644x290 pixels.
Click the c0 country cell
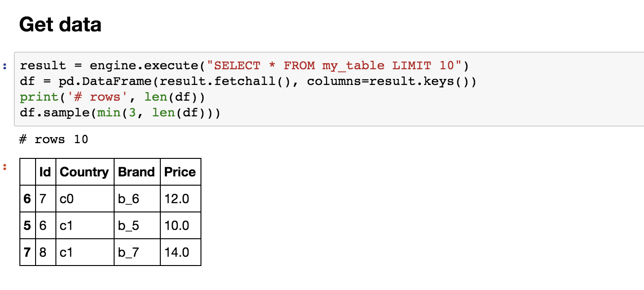pos(85,199)
